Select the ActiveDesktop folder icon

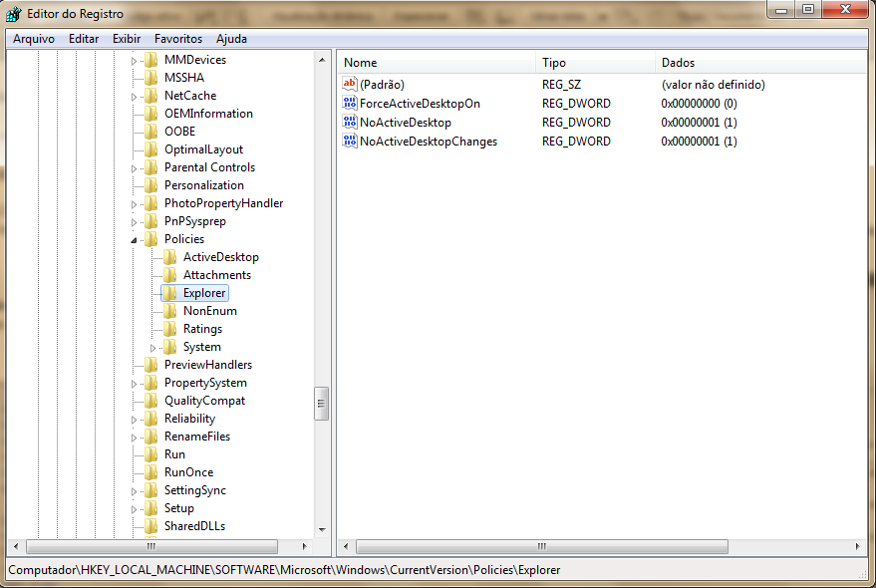pos(169,257)
